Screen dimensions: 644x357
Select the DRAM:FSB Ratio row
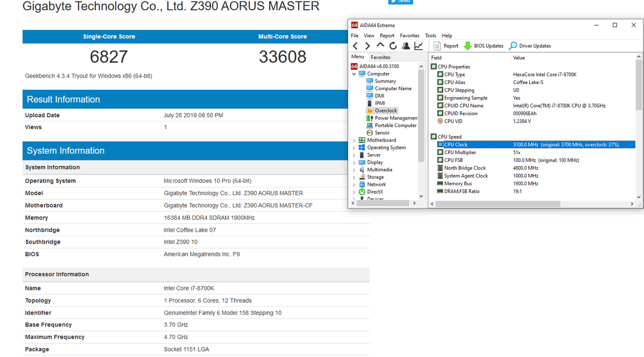coord(533,191)
